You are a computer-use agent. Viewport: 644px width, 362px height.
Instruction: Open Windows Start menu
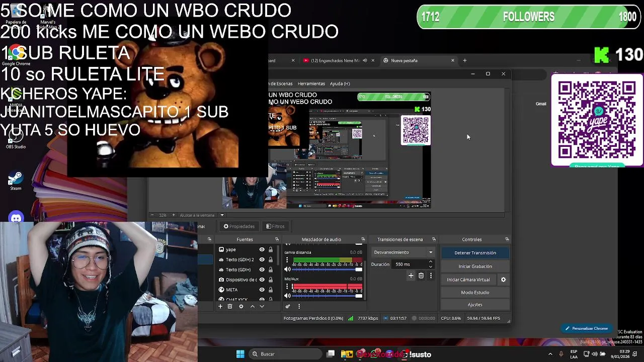pyautogui.click(x=240, y=354)
